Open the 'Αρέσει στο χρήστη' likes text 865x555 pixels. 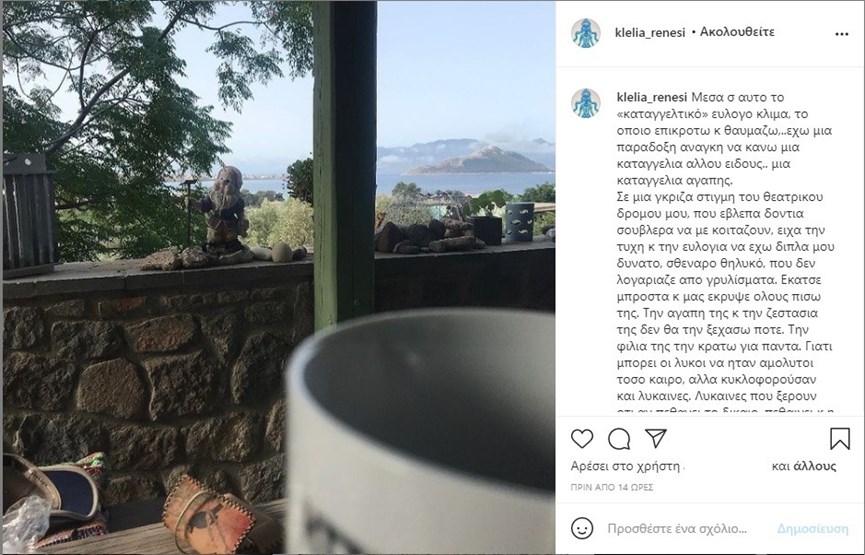(625, 466)
